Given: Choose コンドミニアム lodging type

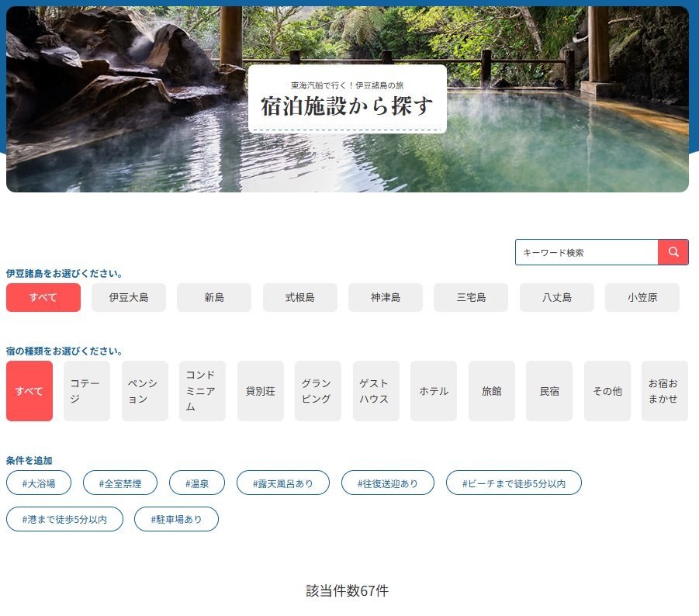Looking at the screenshot, I should pyautogui.click(x=202, y=391).
